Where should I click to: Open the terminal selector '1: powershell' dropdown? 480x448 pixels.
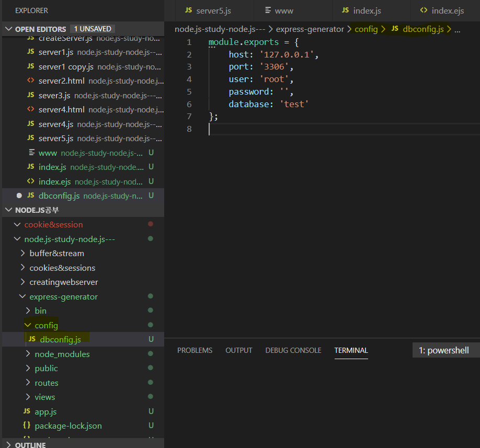(444, 350)
